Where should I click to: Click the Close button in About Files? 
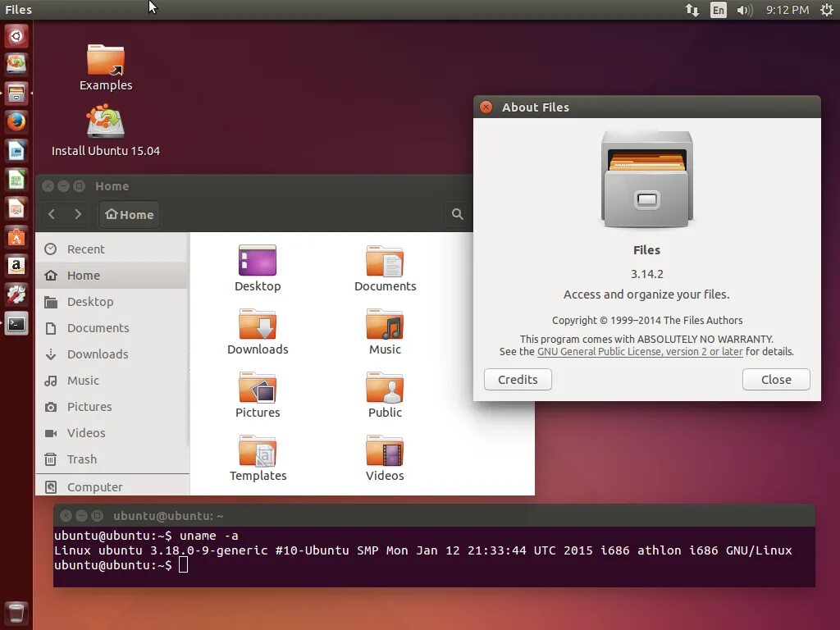pyautogui.click(x=776, y=379)
